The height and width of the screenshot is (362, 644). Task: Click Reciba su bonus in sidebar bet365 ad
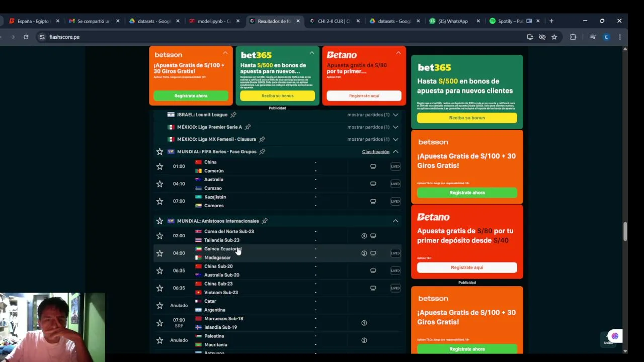click(467, 118)
